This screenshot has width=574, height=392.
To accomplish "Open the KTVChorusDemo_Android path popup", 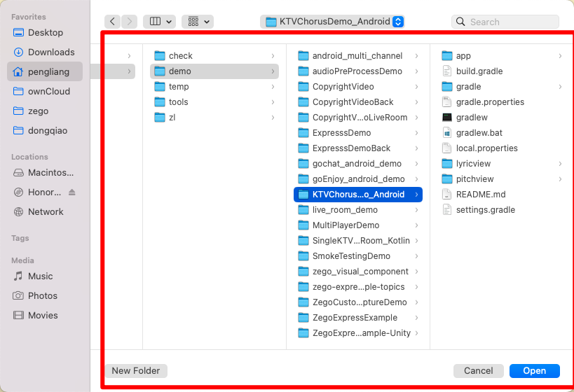I will pos(332,22).
